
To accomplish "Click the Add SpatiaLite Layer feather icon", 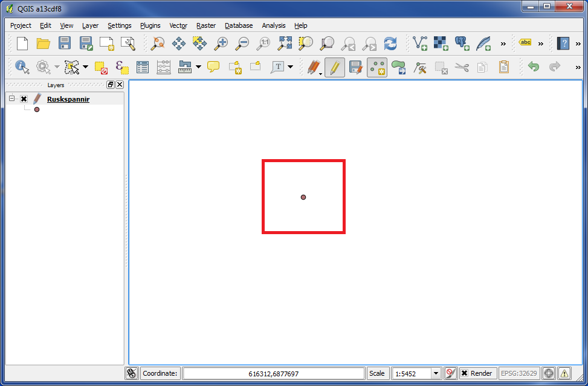I will click(483, 44).
